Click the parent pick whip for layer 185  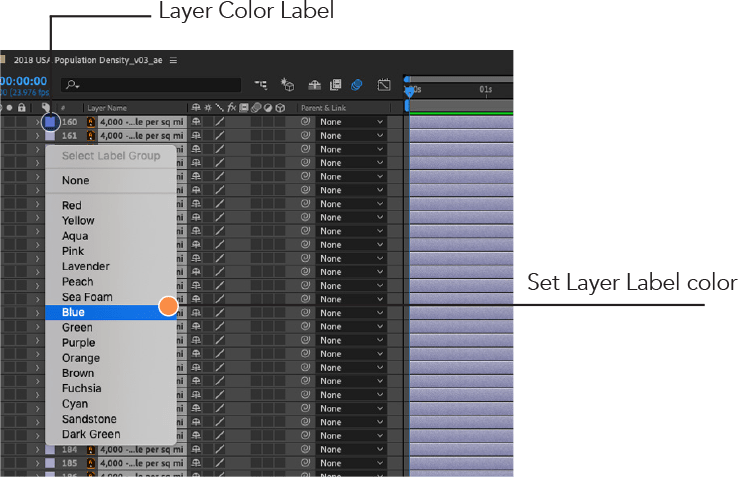pyautogui.click(x=305, y=463)
